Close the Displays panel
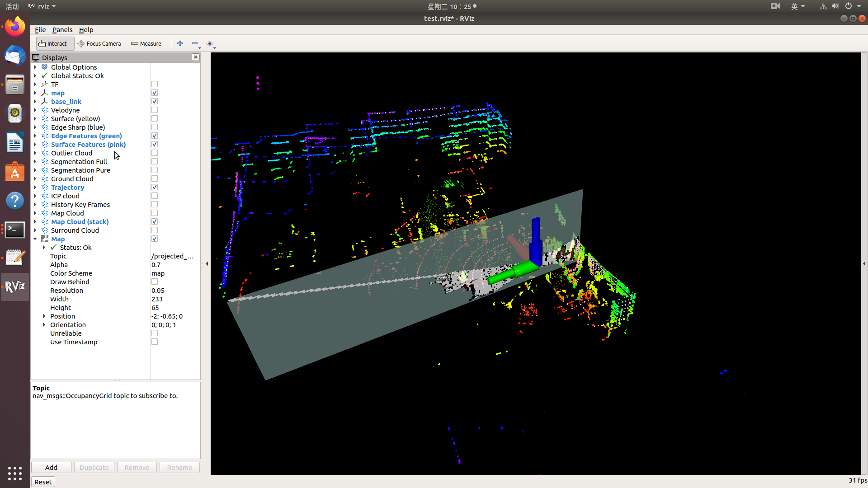The width and height of the screenshot is (868, 488). [x=195, y=57]
